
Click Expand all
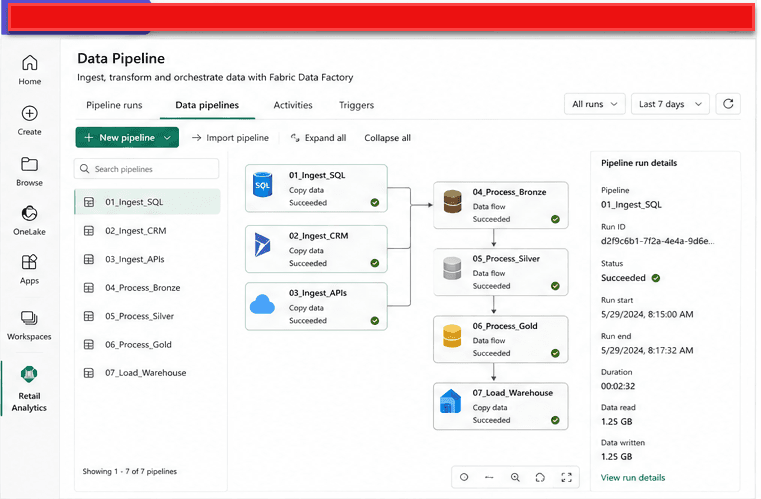(x=318, y=138)
